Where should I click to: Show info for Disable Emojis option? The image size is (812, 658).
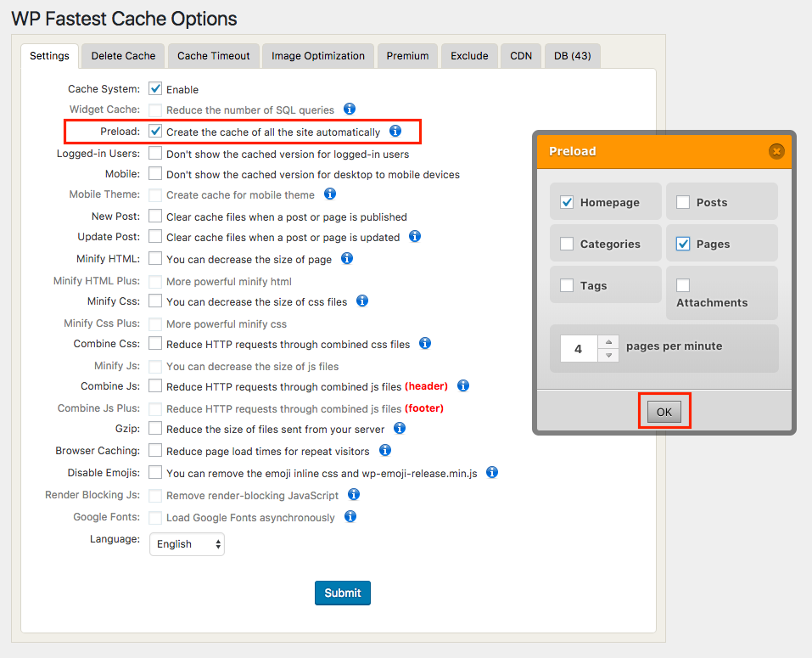click(491, 472)
